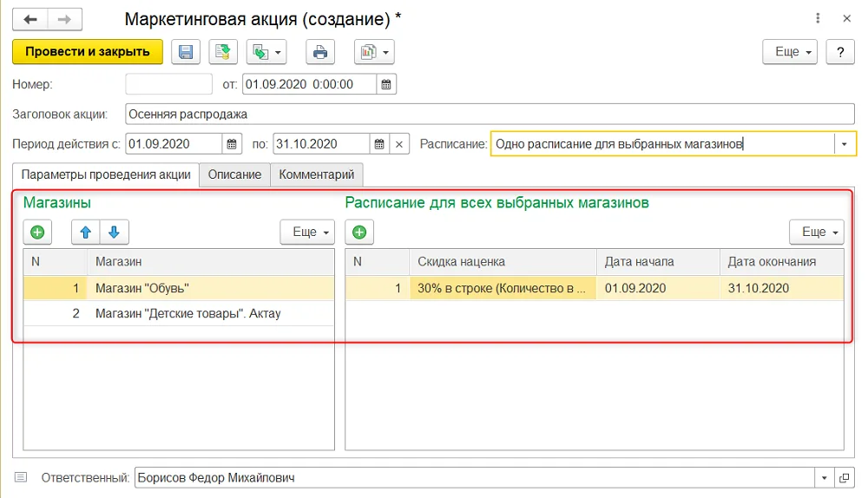Go back with the left arrow button

coord(30,19)
